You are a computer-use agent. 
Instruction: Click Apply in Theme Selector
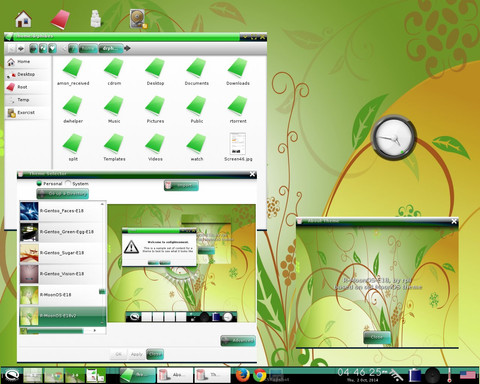pos(136,354)
